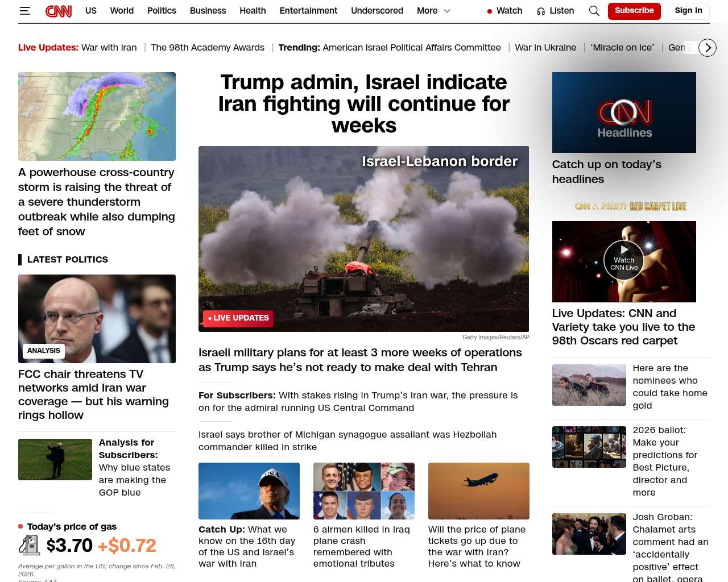Play the Watch CNN Live video

624,261
